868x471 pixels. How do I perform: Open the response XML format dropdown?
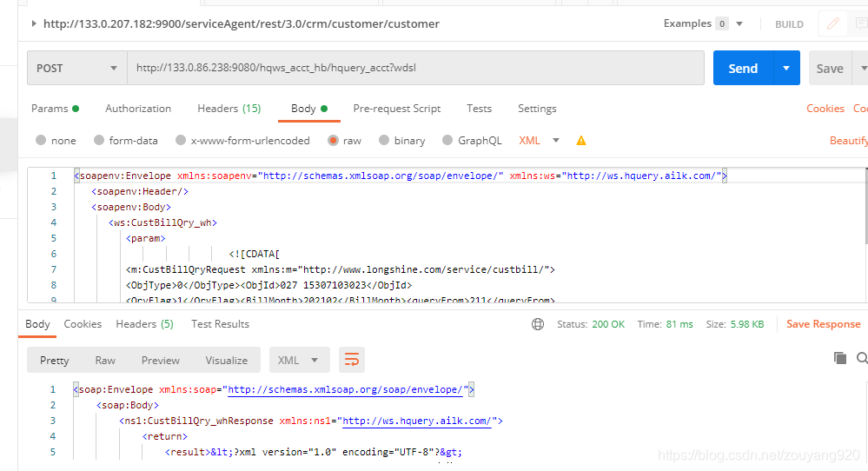point(300,361)
